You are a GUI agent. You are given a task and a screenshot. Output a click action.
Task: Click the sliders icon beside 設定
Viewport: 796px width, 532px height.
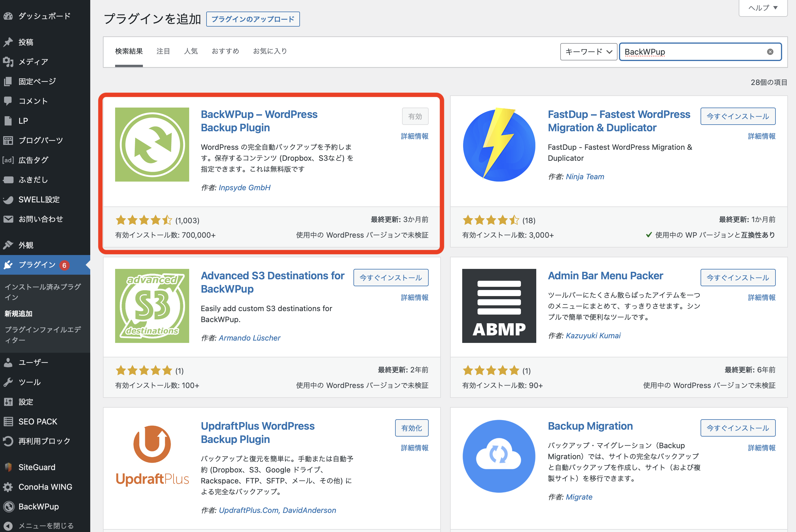8,402
